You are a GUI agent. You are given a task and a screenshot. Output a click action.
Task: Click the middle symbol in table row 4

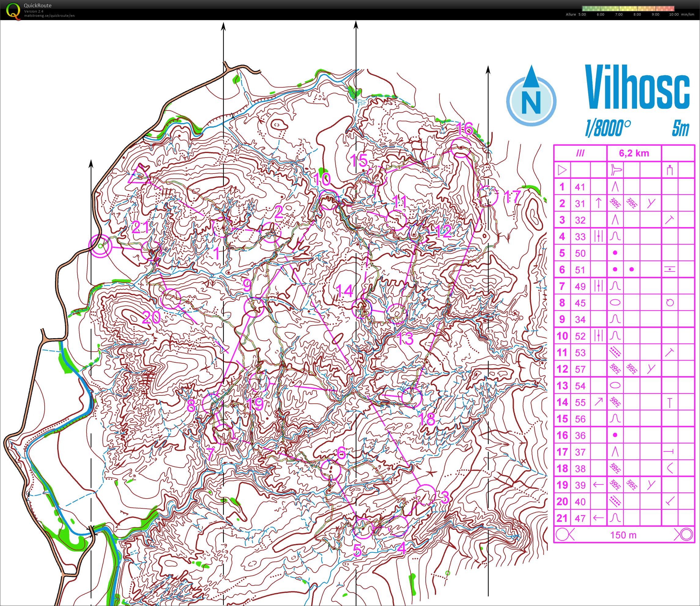(x=598, y=236)
